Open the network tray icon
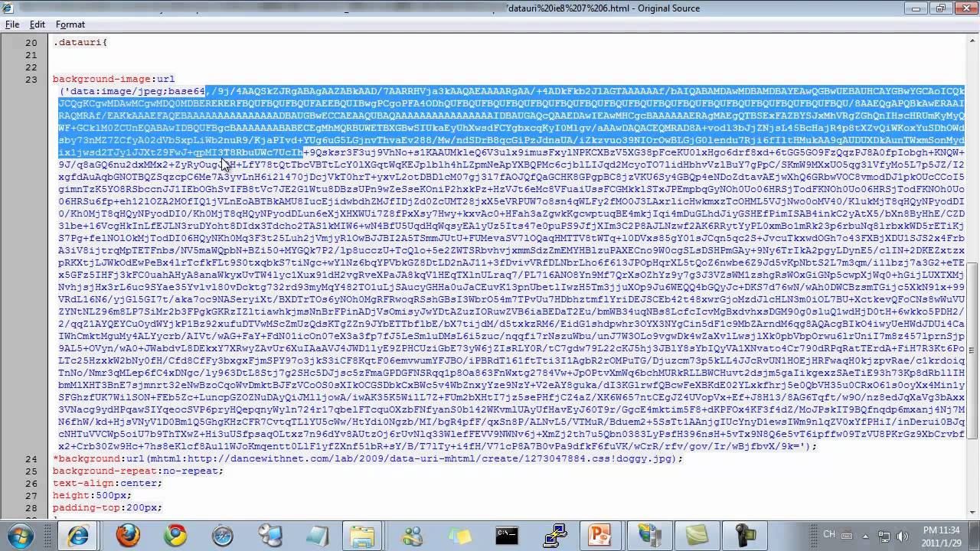 [x=884, y=536]
